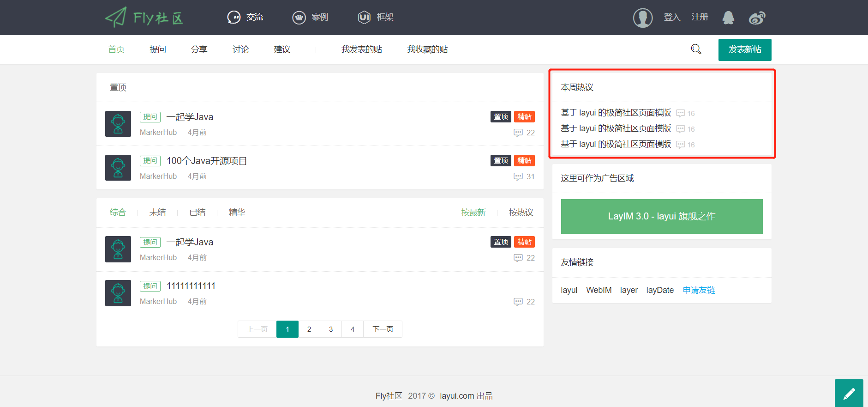This screenshot has width=868, height=407.
Task: Click comment count 31 icon
Action: [518, 176]
